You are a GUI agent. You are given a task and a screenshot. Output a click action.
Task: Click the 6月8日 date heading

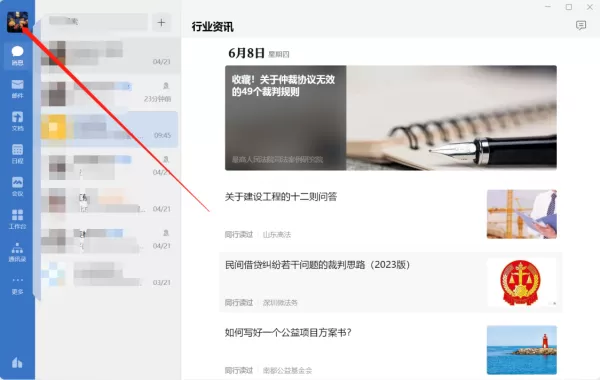(246, 53)
